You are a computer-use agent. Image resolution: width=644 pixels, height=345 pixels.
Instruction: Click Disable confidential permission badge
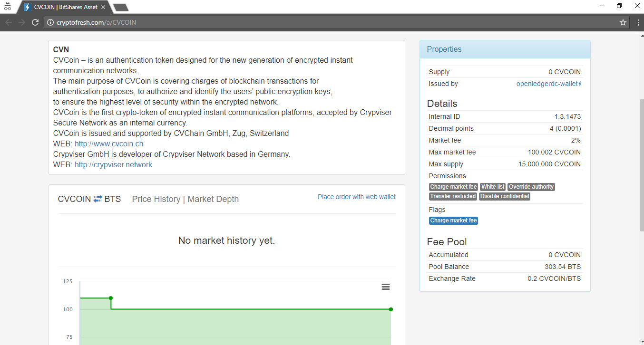tap(505, 196)
